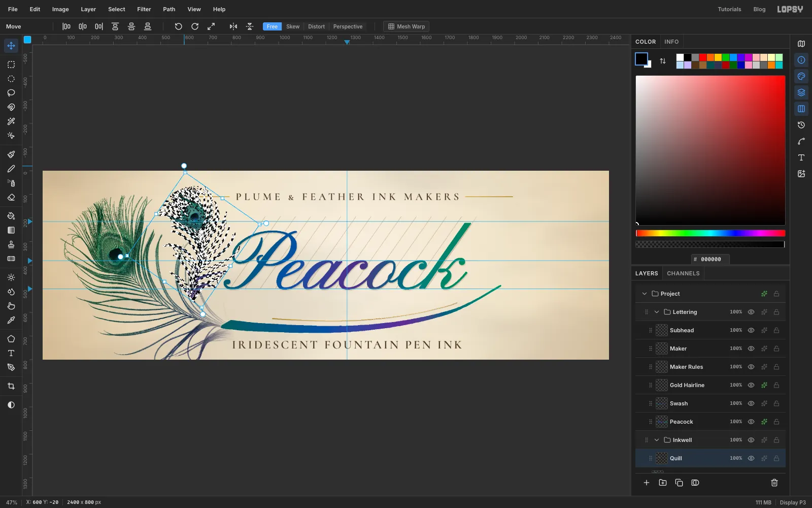
Task: Click the hue spectrum slider
Action: coord(710,233)
